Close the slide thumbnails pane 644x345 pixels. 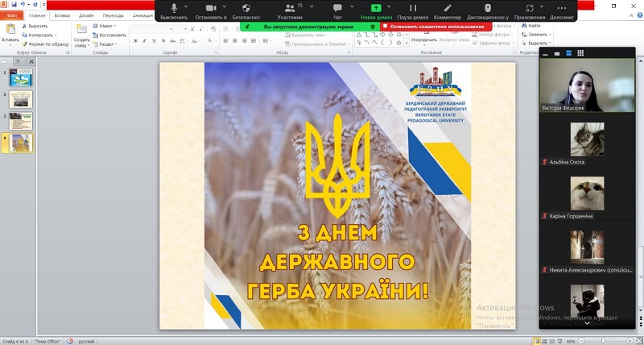point(31,61)
